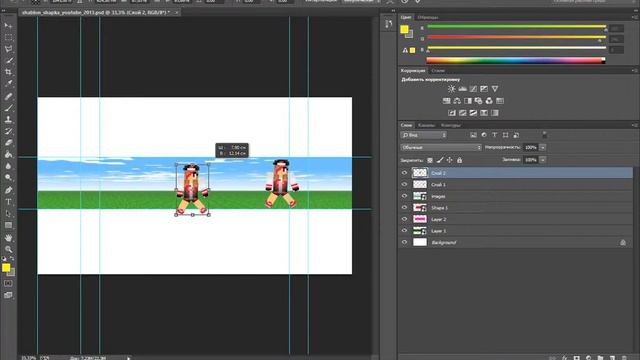
Task: Select the Path Selection tool
Action: [8, 213]
